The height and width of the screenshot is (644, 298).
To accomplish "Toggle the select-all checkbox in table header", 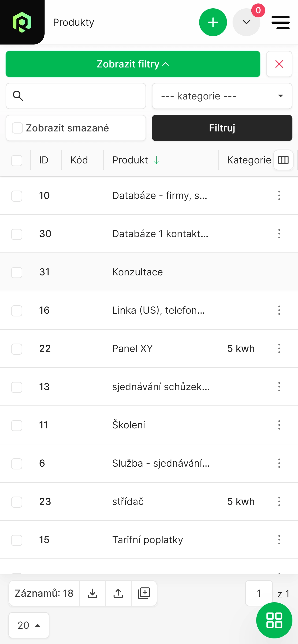I will coord(17,160).
